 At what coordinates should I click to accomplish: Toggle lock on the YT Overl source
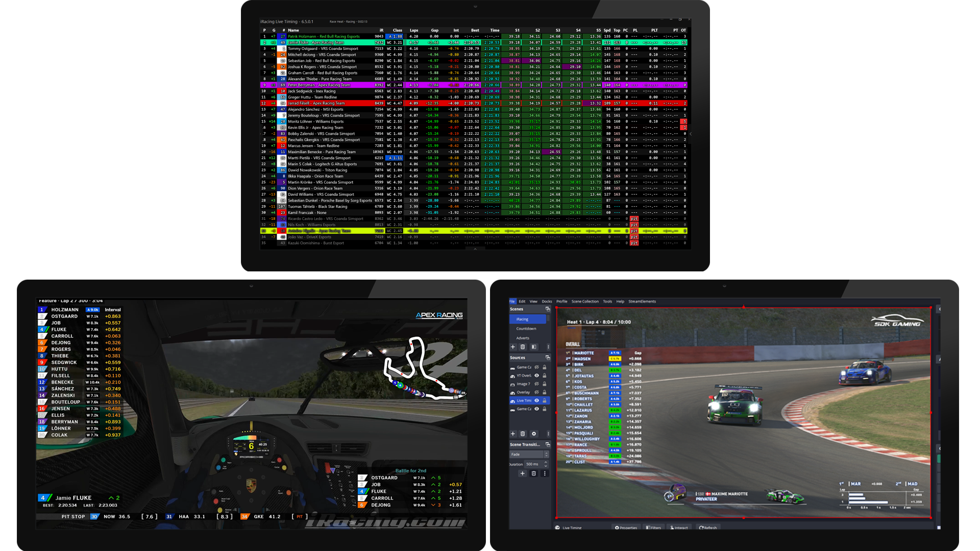coord(545,375)
